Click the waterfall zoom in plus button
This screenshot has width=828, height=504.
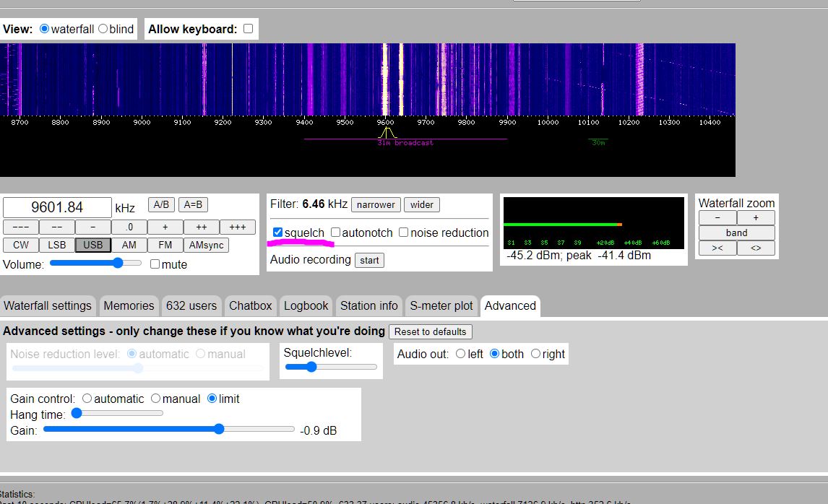pyautogui.click(x=756, y=218)
